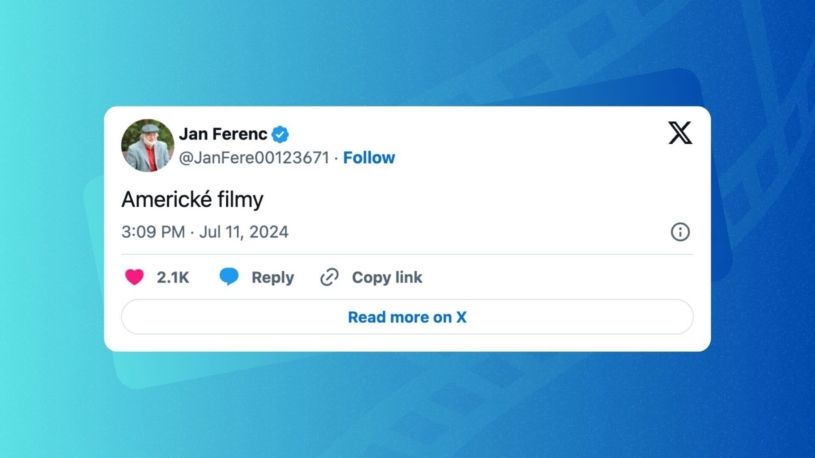Click the 2.1K like count
This screenshot has height=458, width=815.
[173, 277]
